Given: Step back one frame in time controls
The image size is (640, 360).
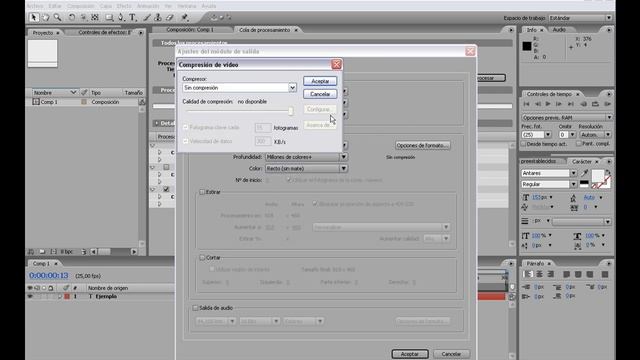Looking at the screenshot, I should pyautogui.click(x=538, y=104).
